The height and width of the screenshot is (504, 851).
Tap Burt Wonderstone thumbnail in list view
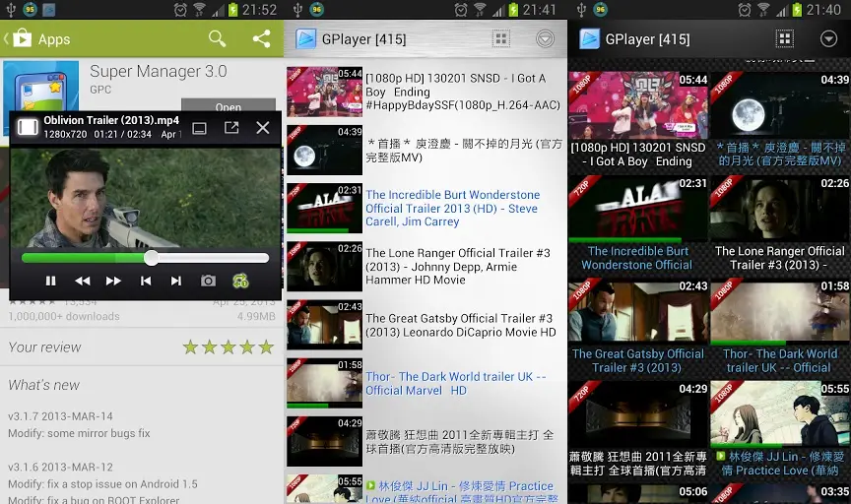[x=325, y=209]
